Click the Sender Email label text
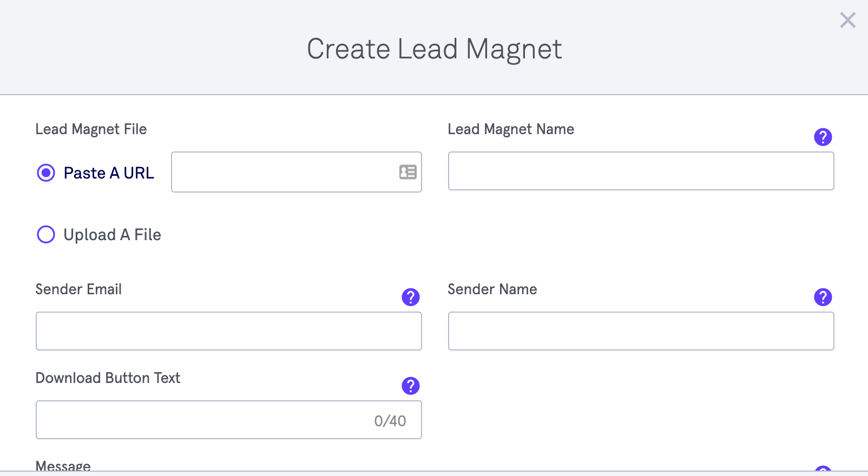Screen dimensions: 868x476 pyautogui.click(x=78, y=289)
